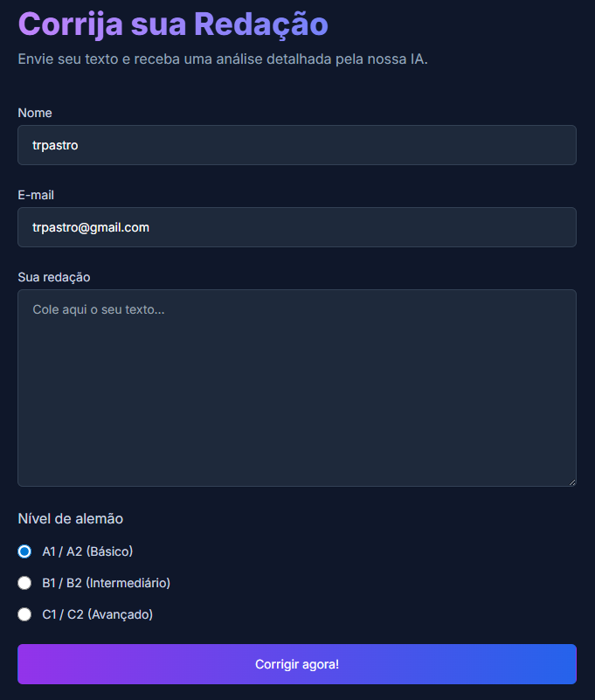Click the 'Sua redação' field label

[x=54, y=277]
